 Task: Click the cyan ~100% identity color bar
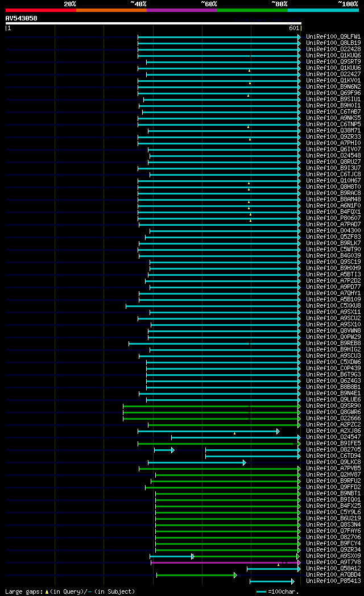(324, 10)
